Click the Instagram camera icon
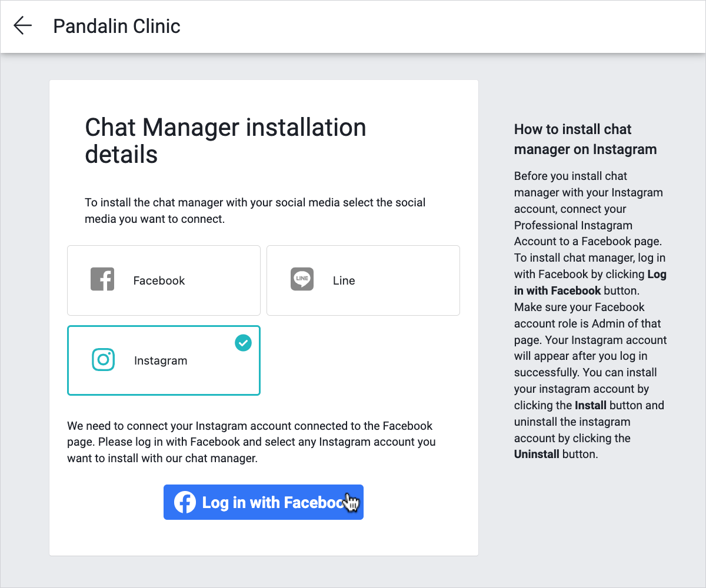 pyautogui.click(x=103, y=360)
